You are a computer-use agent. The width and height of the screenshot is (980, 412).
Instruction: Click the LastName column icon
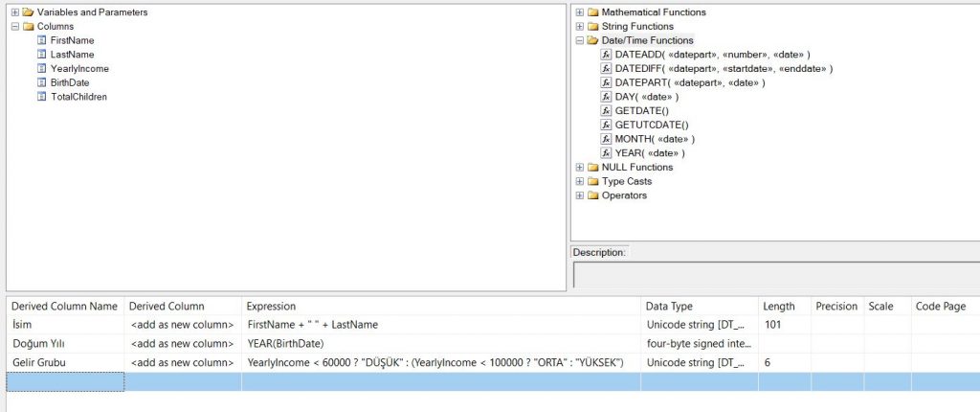point(42,55)
